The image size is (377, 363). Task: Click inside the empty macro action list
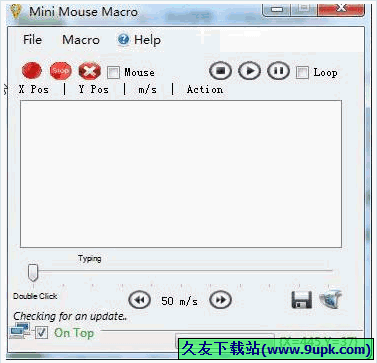[x=181, y=174]
